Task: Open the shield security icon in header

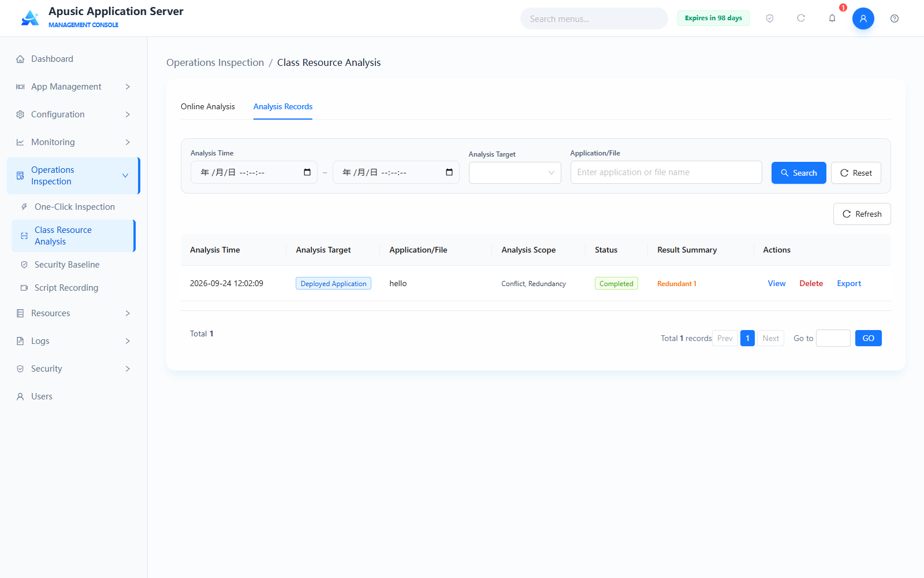Action: pos(770,18)
